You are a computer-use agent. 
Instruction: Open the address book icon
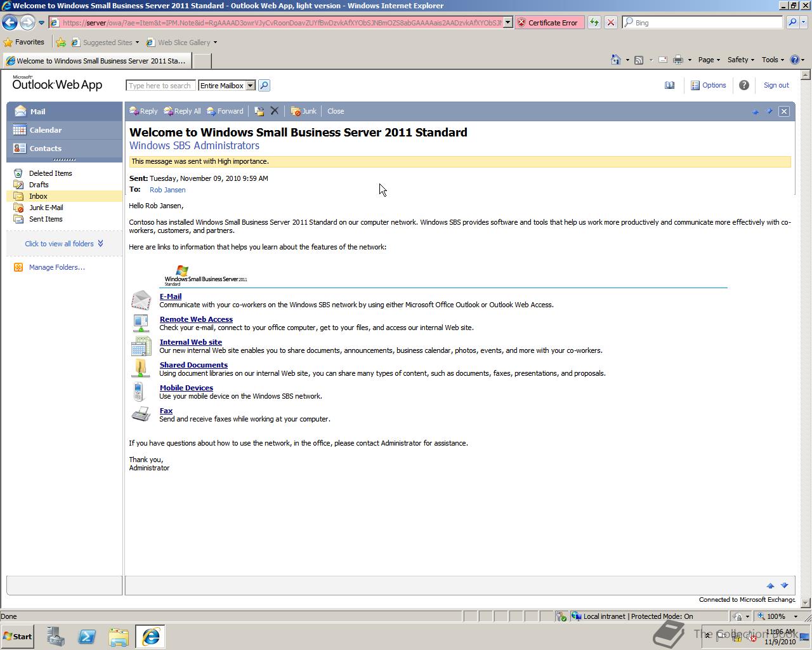coord(669,85)
